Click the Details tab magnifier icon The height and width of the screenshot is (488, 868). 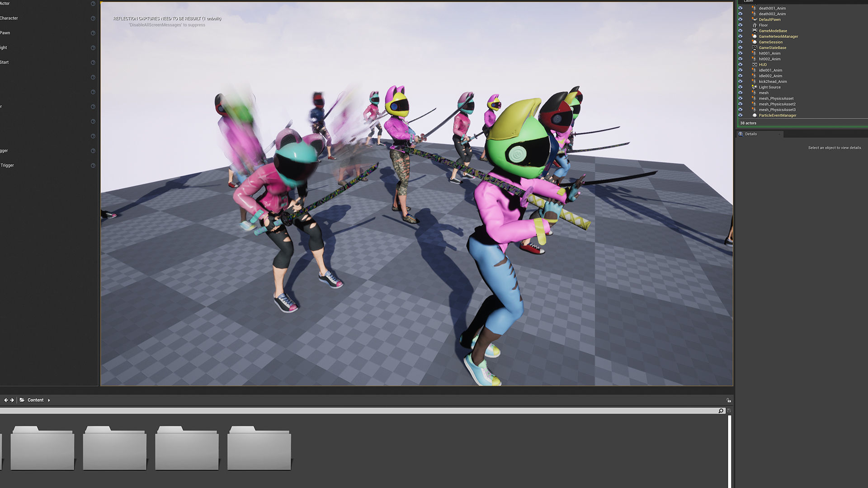click(x=741, y=134)
